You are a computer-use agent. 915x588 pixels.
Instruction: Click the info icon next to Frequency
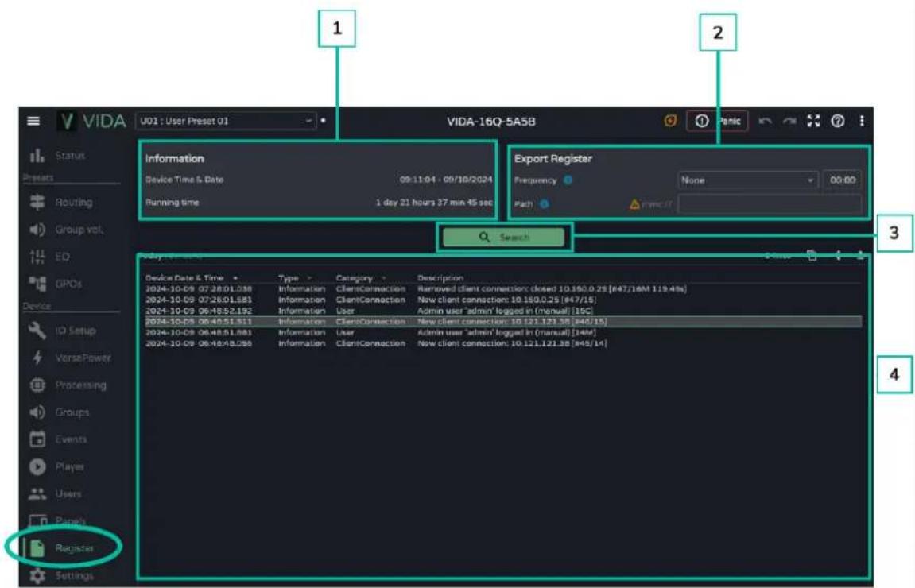(568, 180)
